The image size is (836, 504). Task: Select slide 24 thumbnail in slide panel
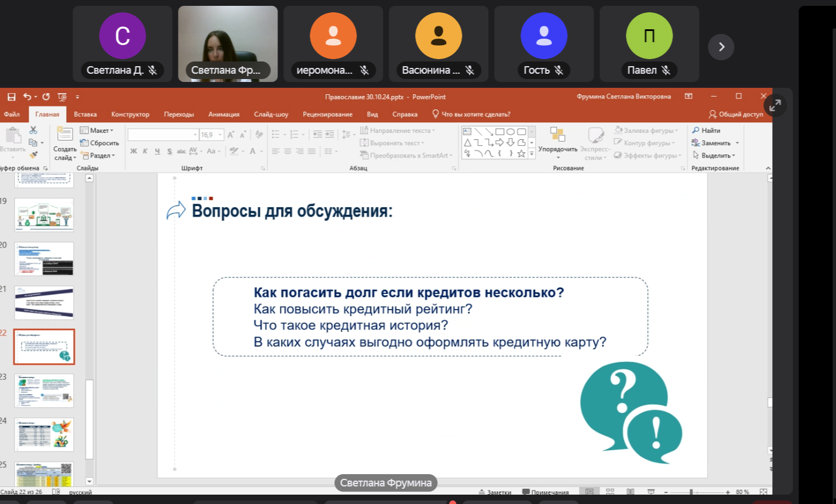44,434
